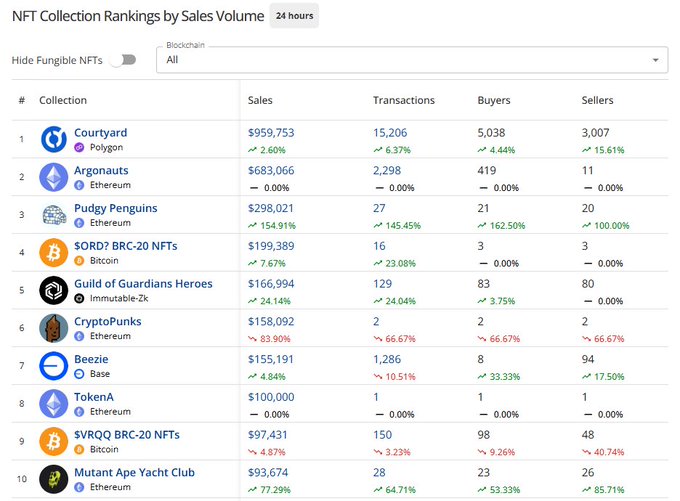Click the Ethereum chain icon under Mutant Ape Yacht Club

(x=79, y=487)
